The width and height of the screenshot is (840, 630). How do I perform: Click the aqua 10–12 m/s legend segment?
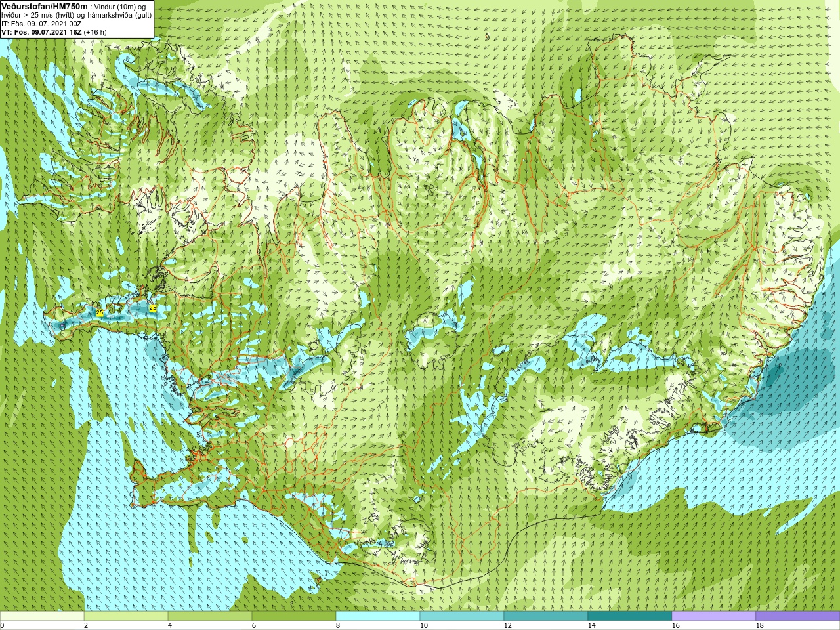click(x=462, y=616)
